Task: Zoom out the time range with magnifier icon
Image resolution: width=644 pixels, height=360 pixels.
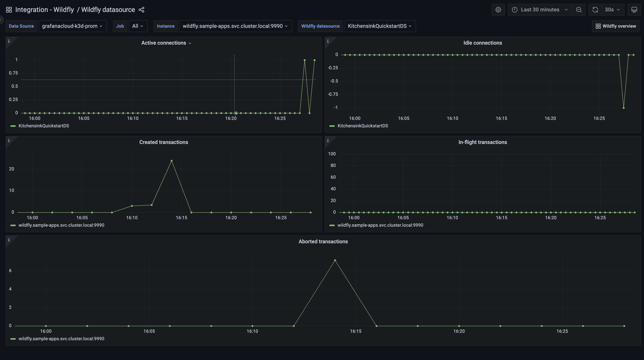Action: click(x=579, y=10)
